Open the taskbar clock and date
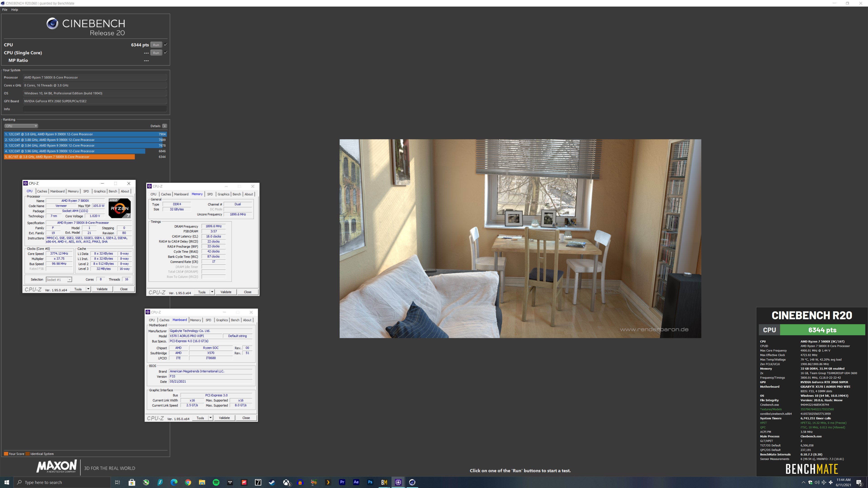This screenshot has height=488, width=868. point(843,482)
